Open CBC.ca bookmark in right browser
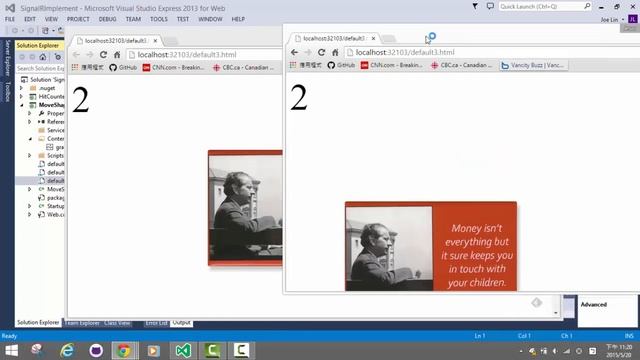This screenshot has width=640, height=360. coord(461,65)
